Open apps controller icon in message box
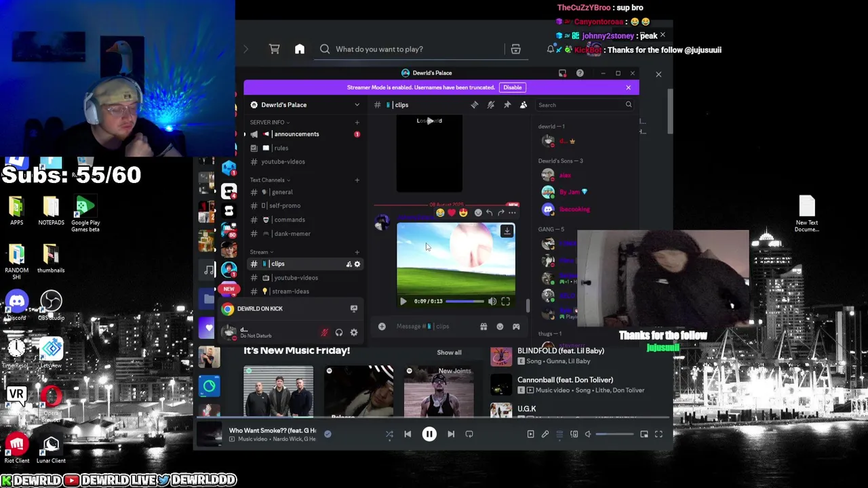 (516, 327)
